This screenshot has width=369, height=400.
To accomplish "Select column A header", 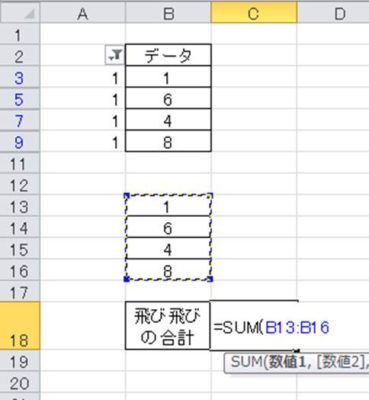I will (x=83, y=13).
